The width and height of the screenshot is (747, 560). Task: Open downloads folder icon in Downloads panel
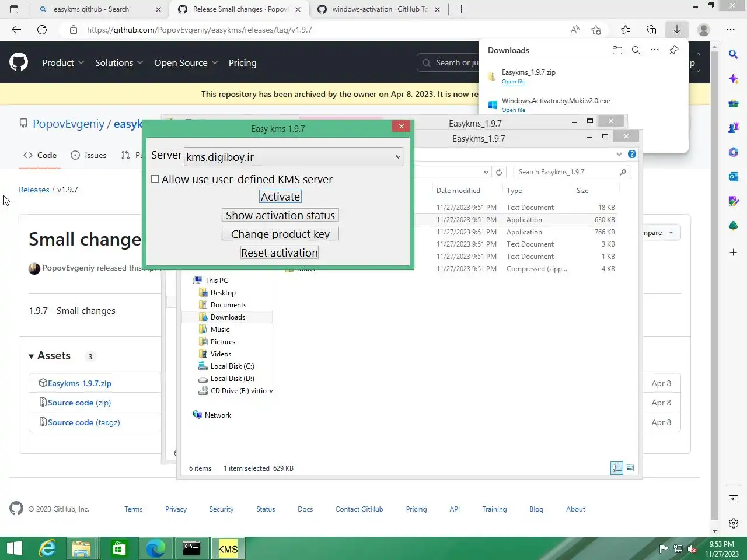[x=617, y=50]
